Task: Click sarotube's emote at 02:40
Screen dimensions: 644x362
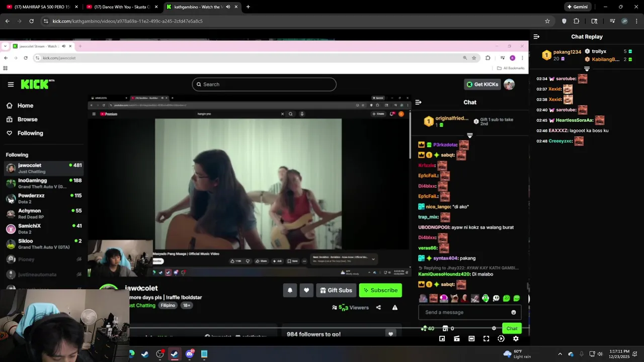Action: (583, 110)
